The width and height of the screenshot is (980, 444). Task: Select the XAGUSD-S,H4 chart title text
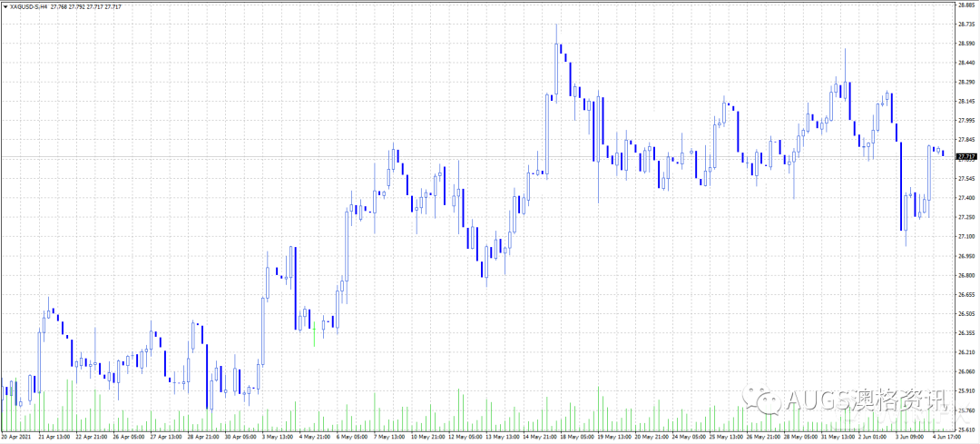(x=29, y=5)
